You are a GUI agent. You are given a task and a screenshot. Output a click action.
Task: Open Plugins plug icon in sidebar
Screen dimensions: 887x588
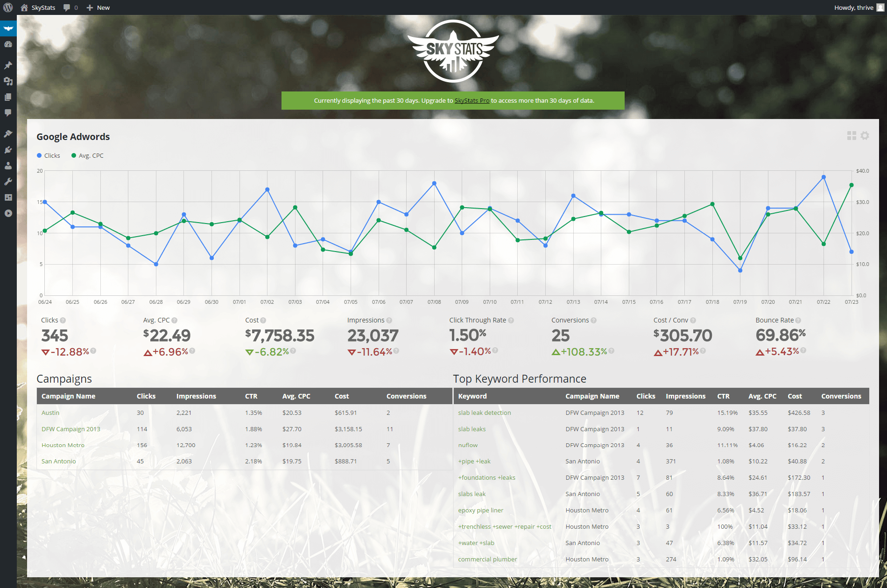pyautogui.click(x=8, y=150)
